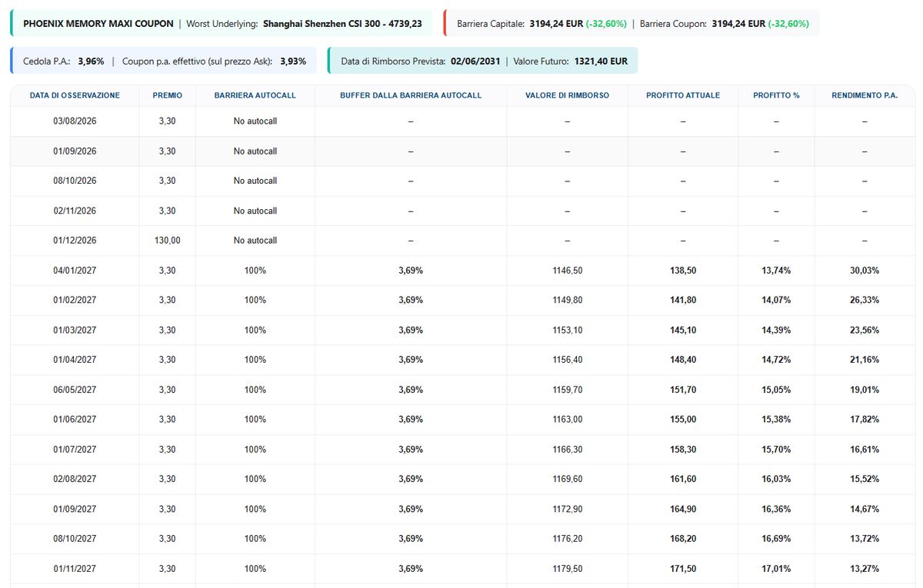The image size is (923, 588).
Task: Select observation date 01/11/2027
Action: [x=75, y=569]
